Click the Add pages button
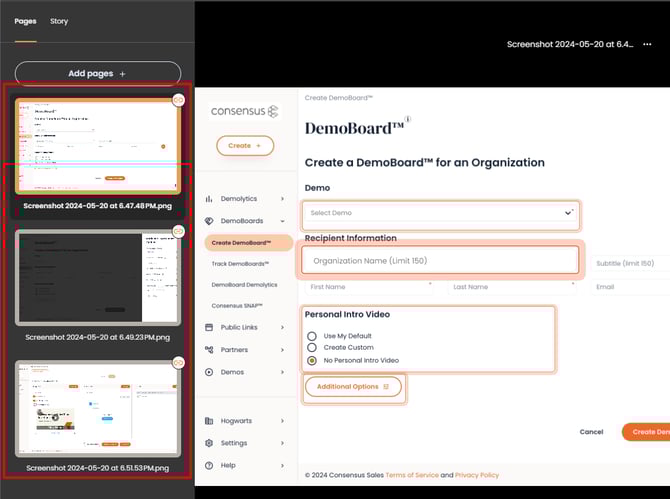Viewport: 670px width, 499px height. point(97,74)
